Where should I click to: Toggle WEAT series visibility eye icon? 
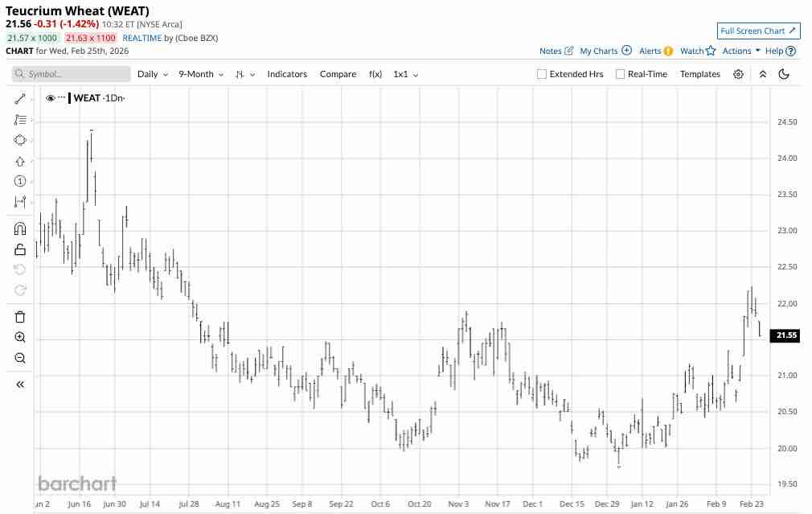tap(50, 98)
